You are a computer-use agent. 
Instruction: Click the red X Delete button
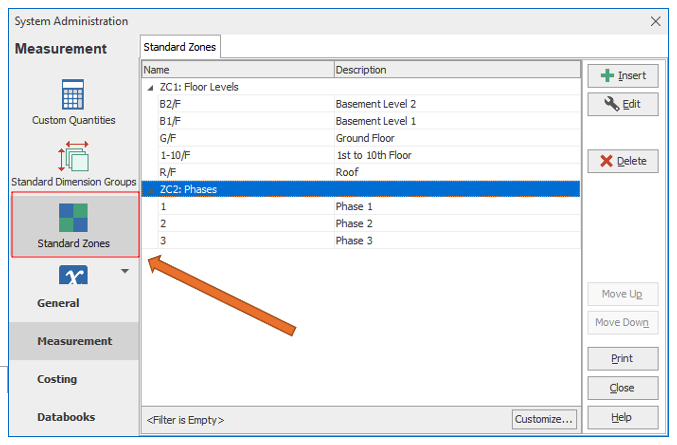[x=623, y=161]
